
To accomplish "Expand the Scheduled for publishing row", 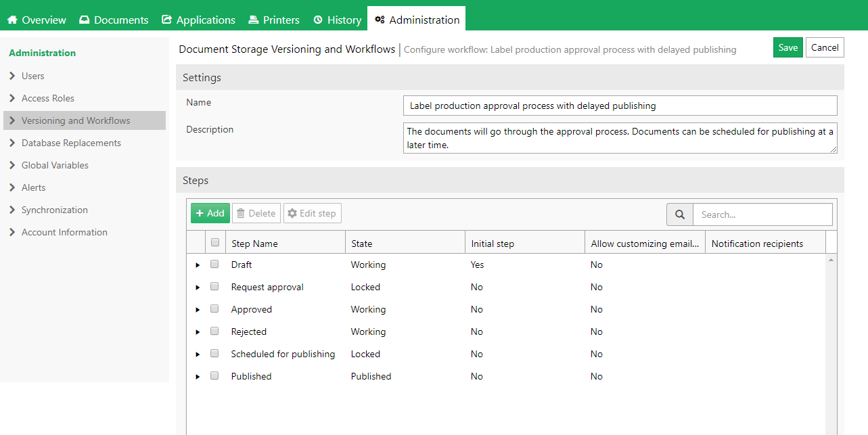I will click(198, 354).
